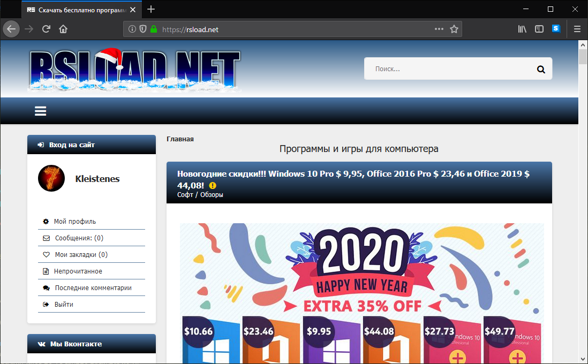588x364 pixels.
Task: Open the Firefox hamburger menu
Action: click(x=577, y=29)
